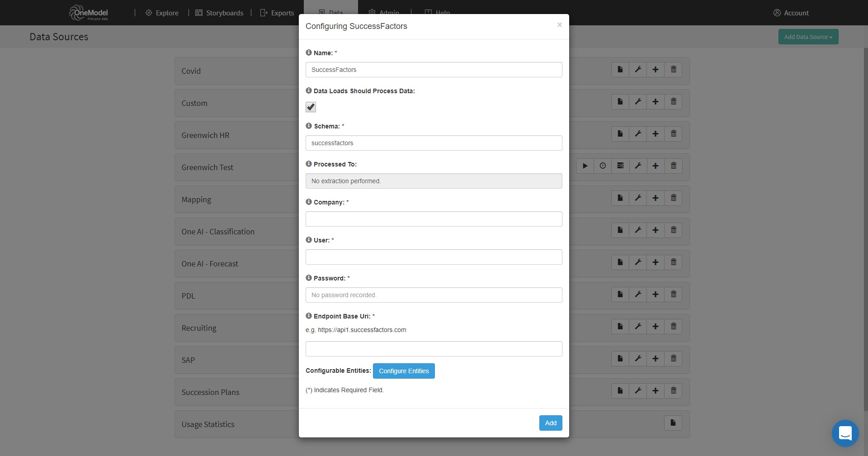Click the info icon next to Company label
Screen dimensions: 868x456
point(309,202)
